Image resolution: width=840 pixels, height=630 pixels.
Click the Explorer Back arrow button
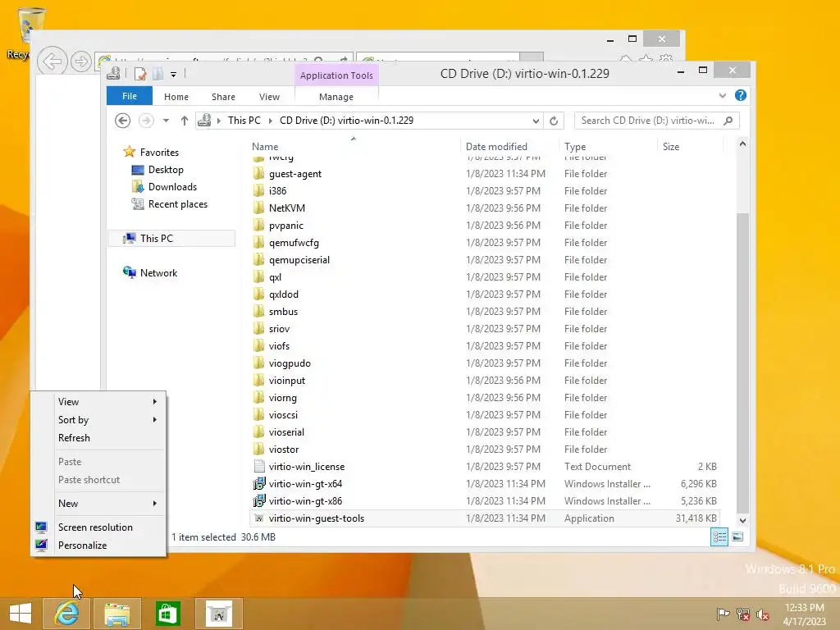pos(123,121)
